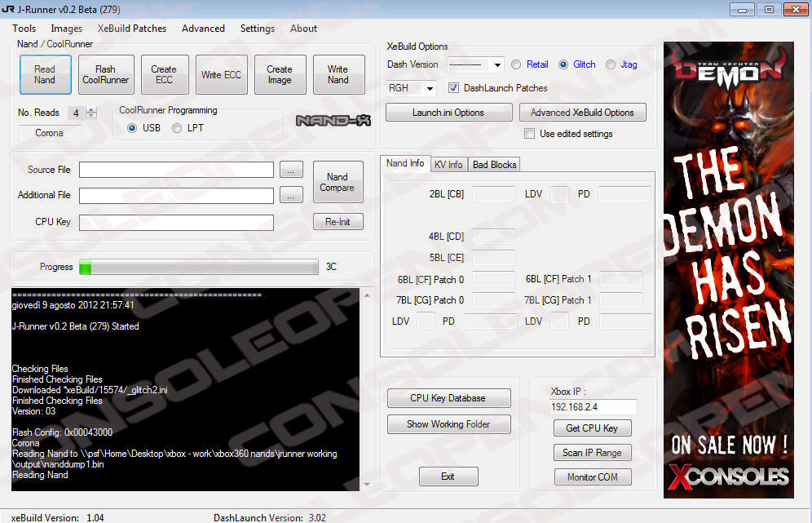Click the NAND-X logo
This screenshot has width=812, height=523.
click(333, 120)
